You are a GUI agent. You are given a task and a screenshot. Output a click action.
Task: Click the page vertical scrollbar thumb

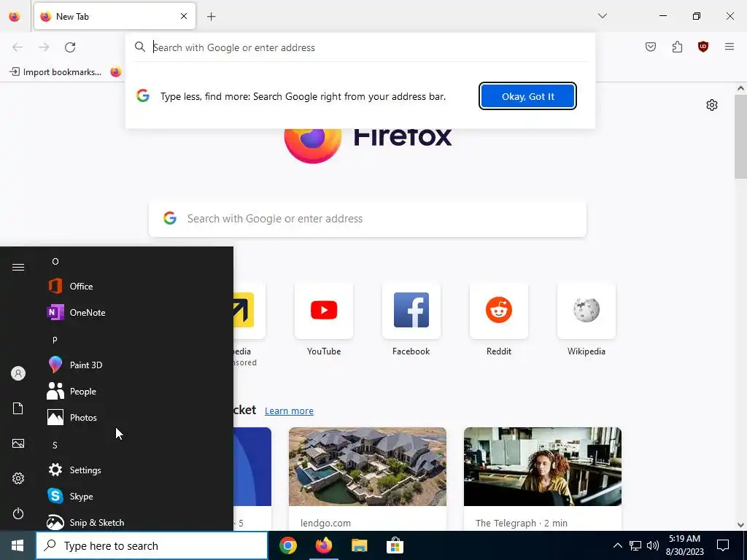click(x=740, y=136)
